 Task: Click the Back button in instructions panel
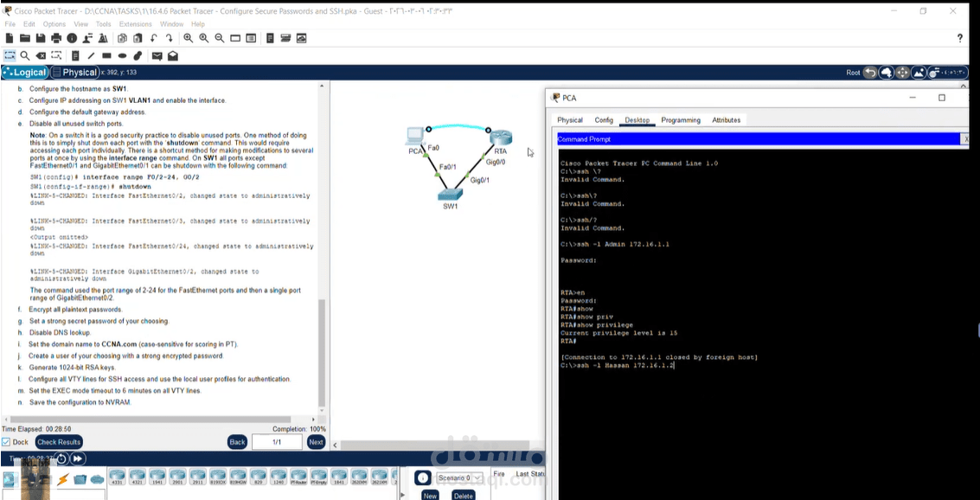point(238,442)
